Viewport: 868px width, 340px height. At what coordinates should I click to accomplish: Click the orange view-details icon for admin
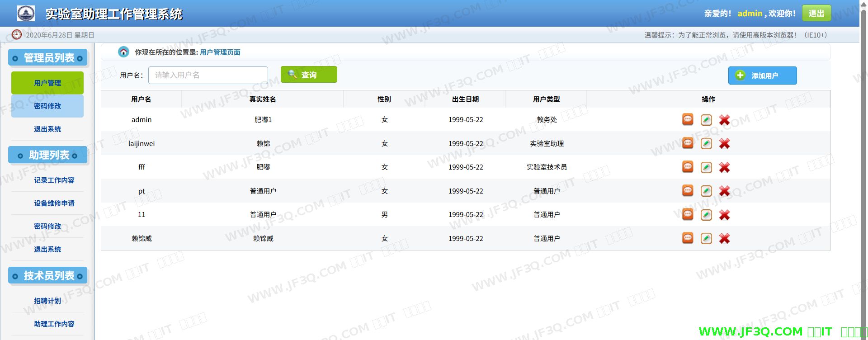687,119
